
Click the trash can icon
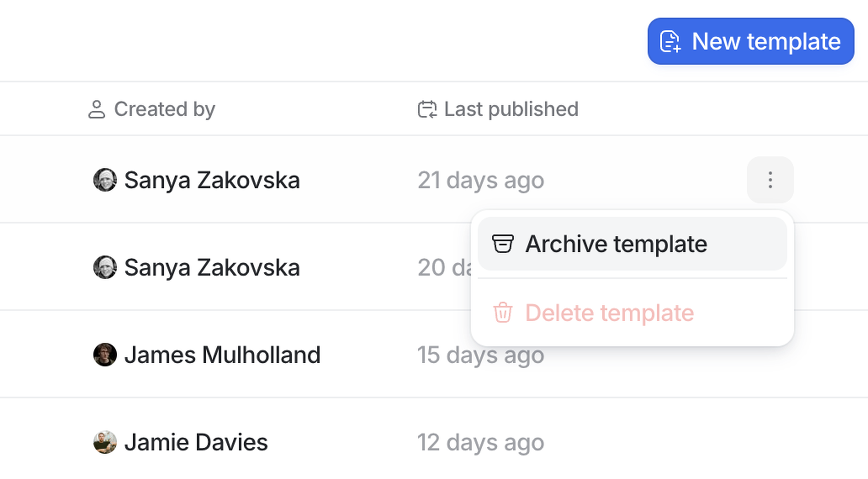(x=503, y=313)
